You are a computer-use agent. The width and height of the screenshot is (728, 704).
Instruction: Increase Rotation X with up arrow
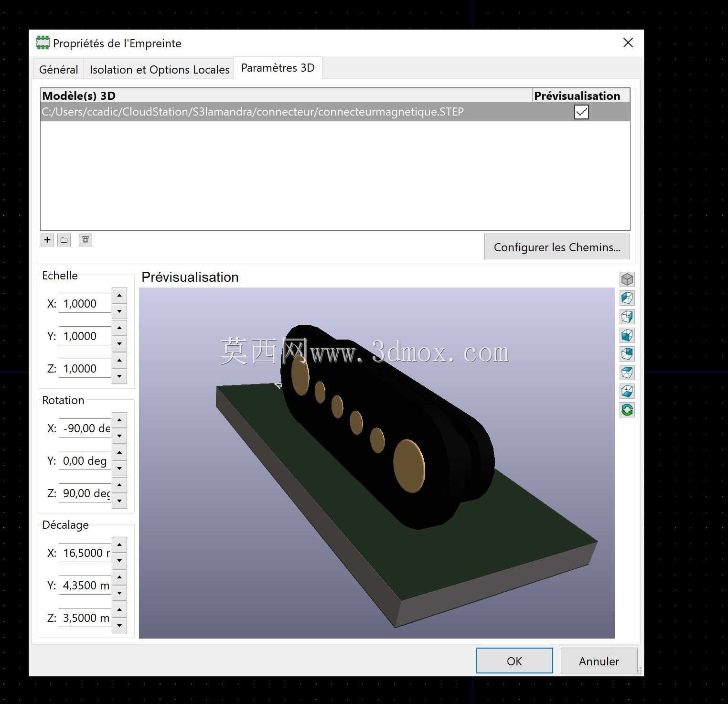pos(119,420)
